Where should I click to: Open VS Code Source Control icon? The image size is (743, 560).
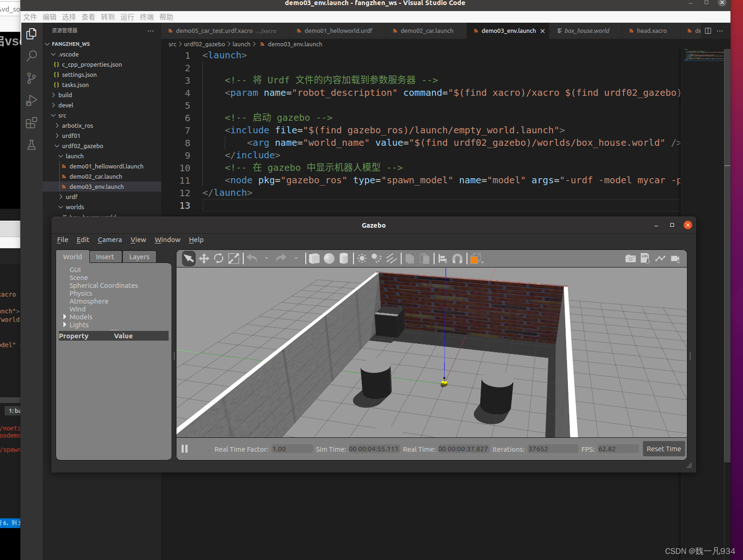pos(31,78)
